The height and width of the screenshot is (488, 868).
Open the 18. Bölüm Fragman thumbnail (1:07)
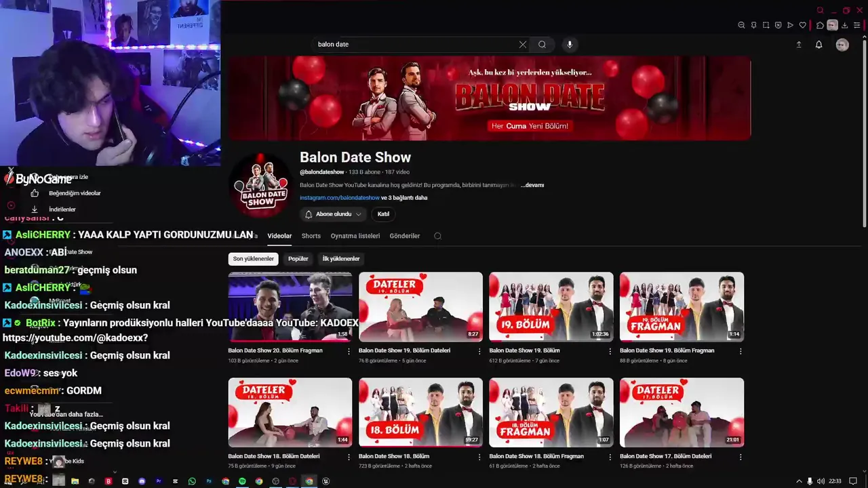[551, 412]
